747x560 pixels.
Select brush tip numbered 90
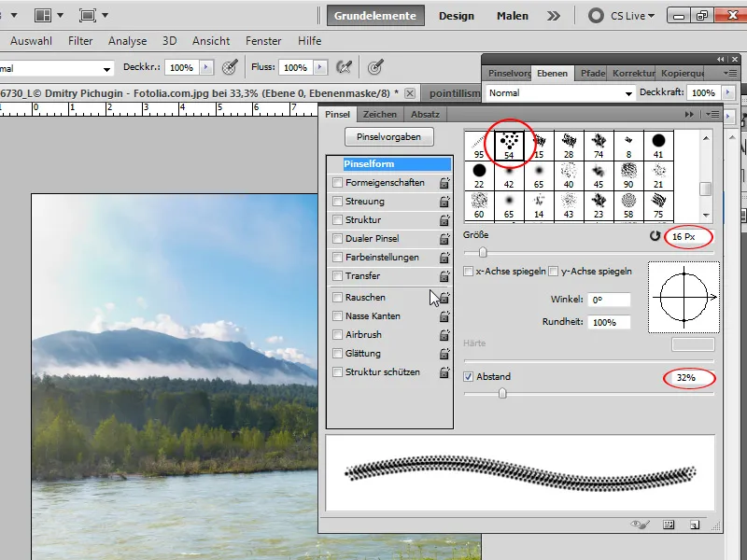[628, 175]
